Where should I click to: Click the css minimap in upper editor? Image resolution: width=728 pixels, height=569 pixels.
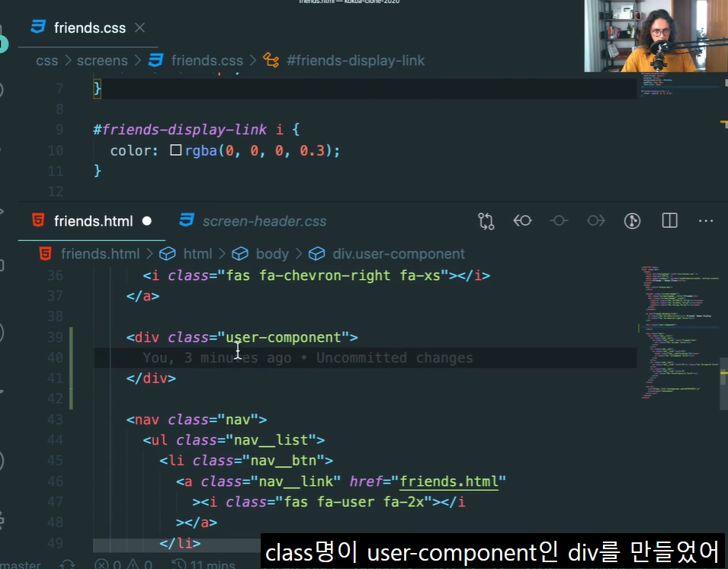[x=680, y=84]
